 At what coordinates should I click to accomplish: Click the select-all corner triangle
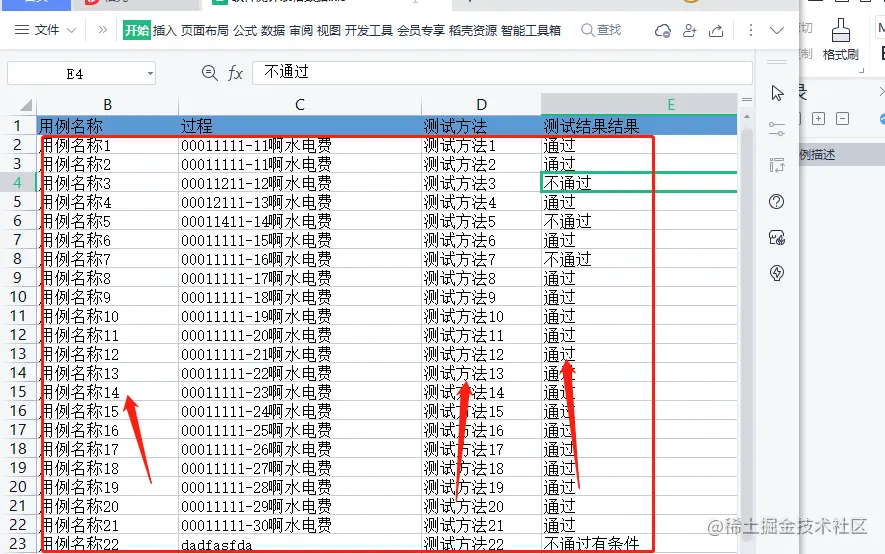(25, 105)
